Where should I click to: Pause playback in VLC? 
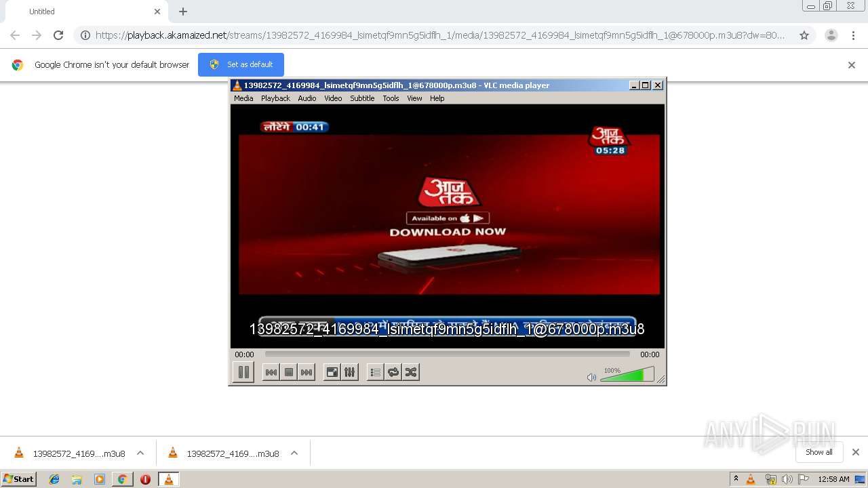(243, 372)
